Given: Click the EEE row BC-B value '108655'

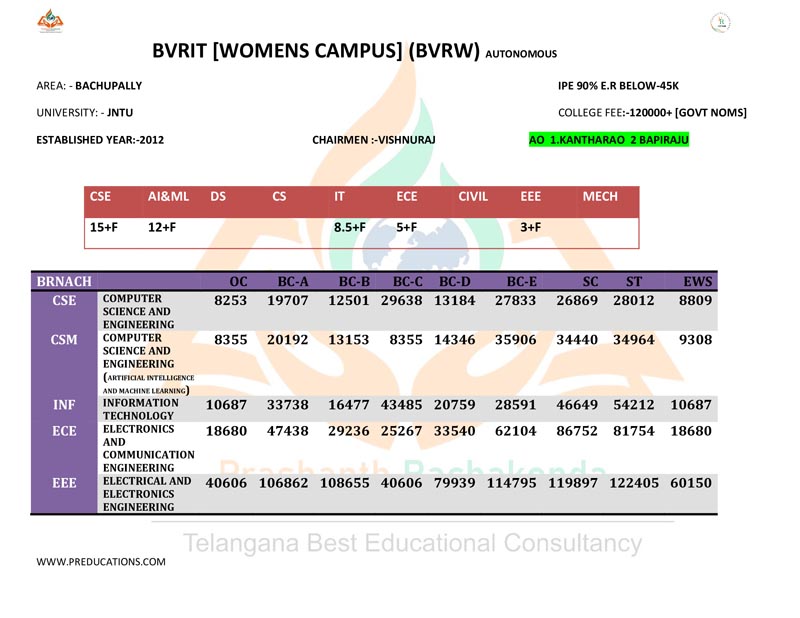Looking at the screenshot, I should pyautogui.click(x=344, y=483).
